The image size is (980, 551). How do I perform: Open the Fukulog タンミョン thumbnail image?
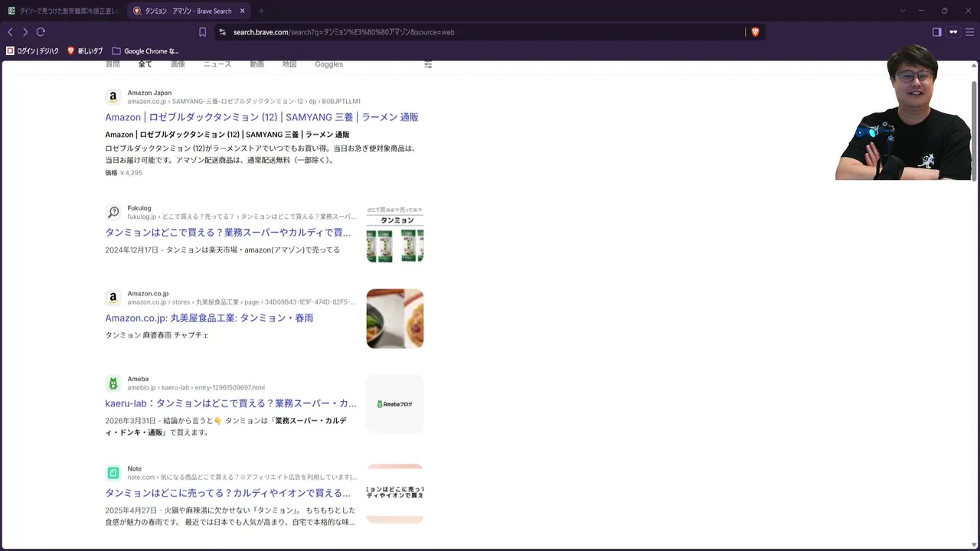[395, 233]
